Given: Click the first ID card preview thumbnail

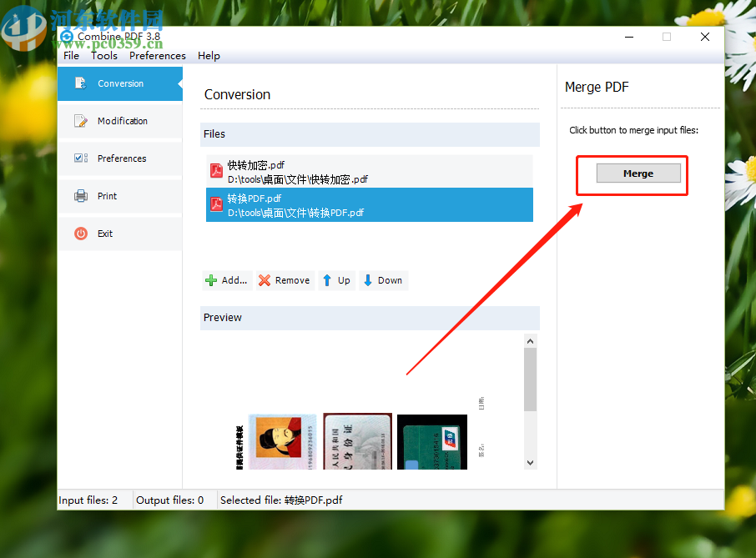Looking at the screenshot, I should click(282, 442).
